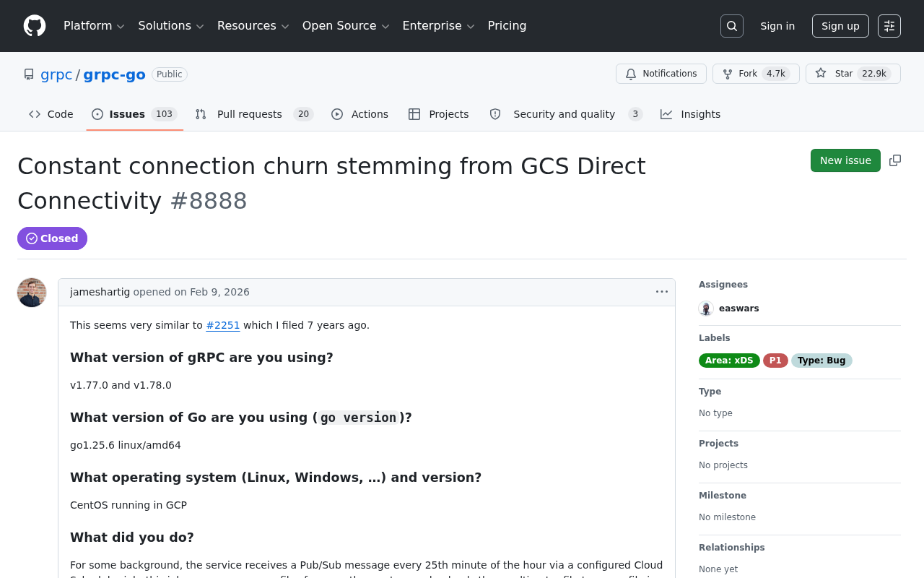Fork the grpc-go repository
The height and width of the screenshot is (578, 924).
coord(756,74)
